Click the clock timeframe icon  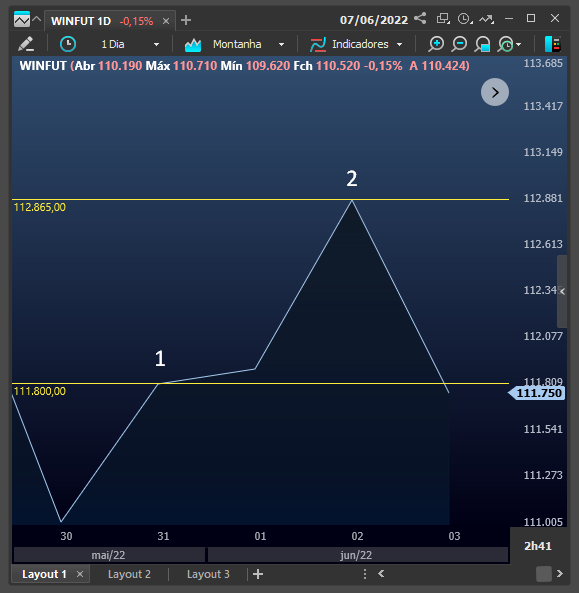[68, 44]
